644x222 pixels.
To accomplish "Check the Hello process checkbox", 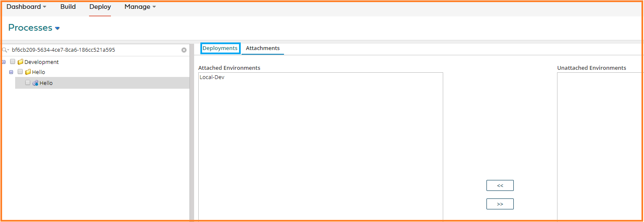I will tap(28, 83).
